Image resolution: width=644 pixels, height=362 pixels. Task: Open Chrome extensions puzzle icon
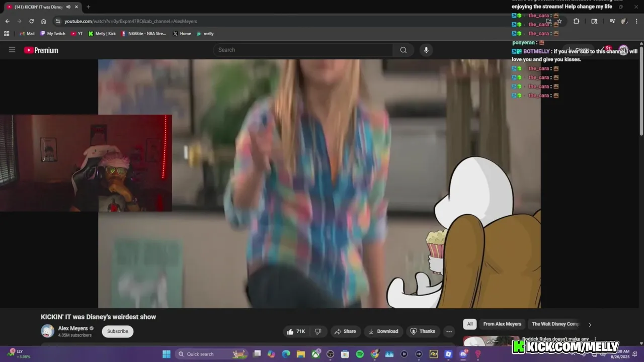coord(576,21)
